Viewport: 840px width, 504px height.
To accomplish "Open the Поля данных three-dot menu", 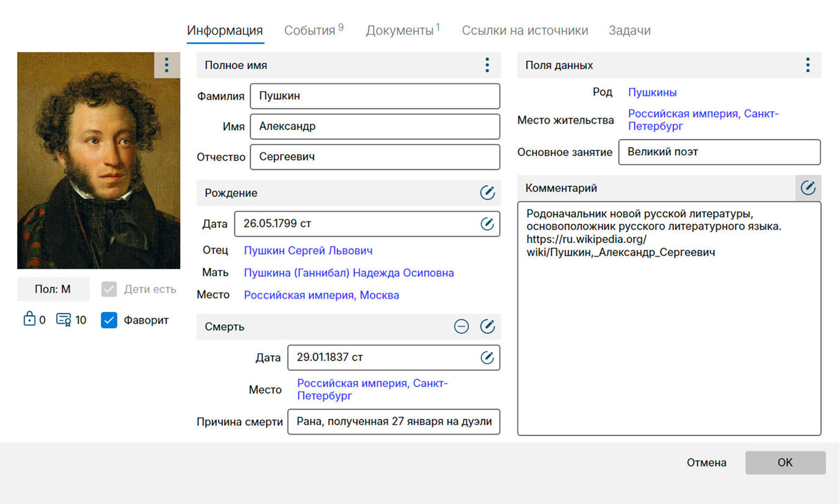I will point(807,65).
